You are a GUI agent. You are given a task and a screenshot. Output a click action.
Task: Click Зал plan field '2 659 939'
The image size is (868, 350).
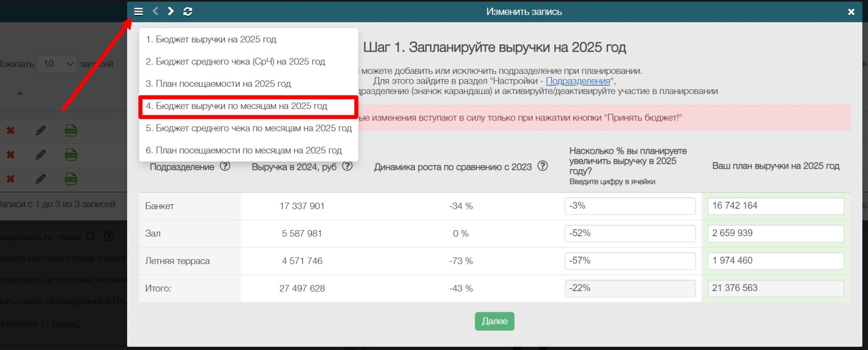[x=776, y=233]
